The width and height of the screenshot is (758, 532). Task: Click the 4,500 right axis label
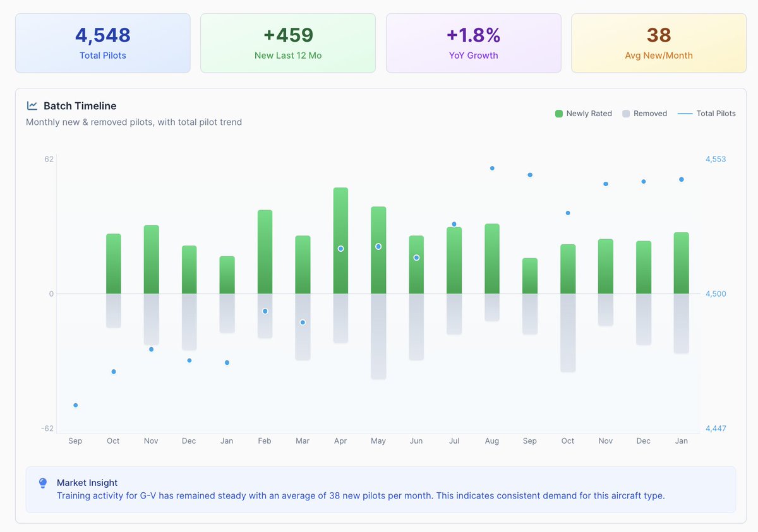716,294
